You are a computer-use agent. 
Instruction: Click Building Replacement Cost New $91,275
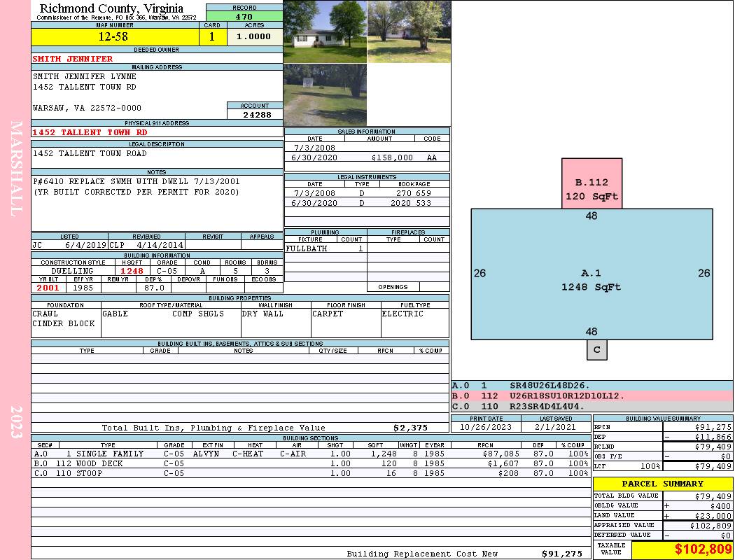[x=562, y=554]
